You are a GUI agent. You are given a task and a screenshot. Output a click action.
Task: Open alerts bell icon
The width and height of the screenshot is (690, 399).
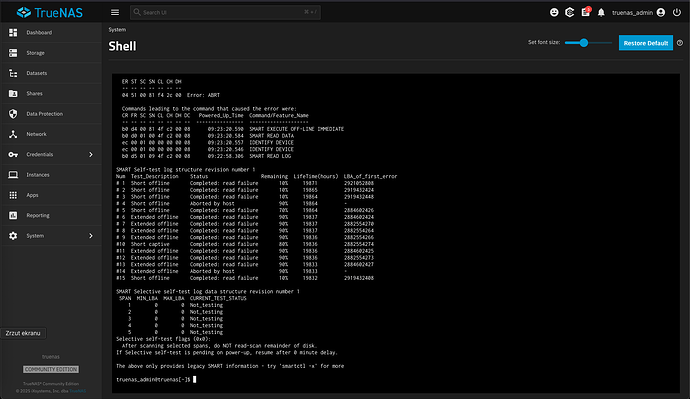(x=601, y=12)
